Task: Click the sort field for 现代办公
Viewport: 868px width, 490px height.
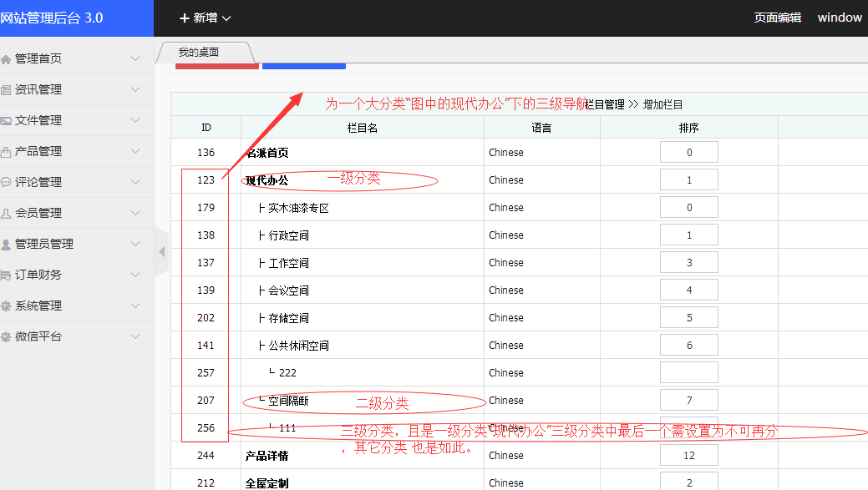Action: 689,179
